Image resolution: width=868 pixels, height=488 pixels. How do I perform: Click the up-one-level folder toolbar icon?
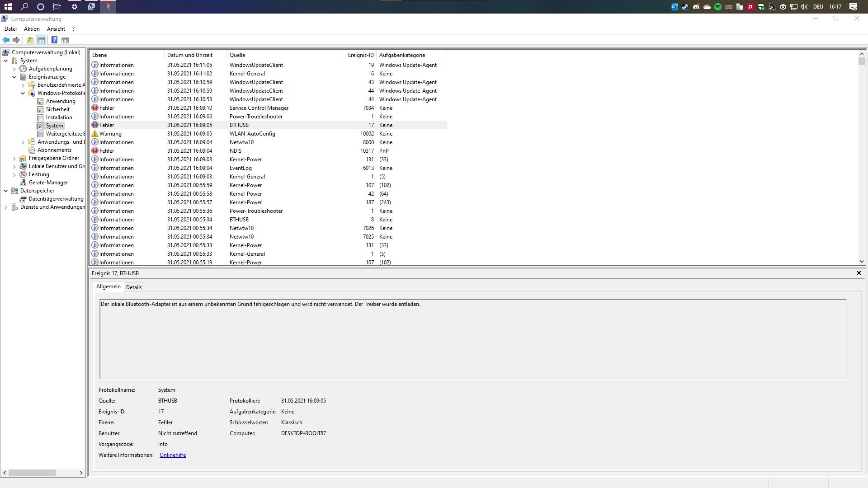(x=30, y=40)
